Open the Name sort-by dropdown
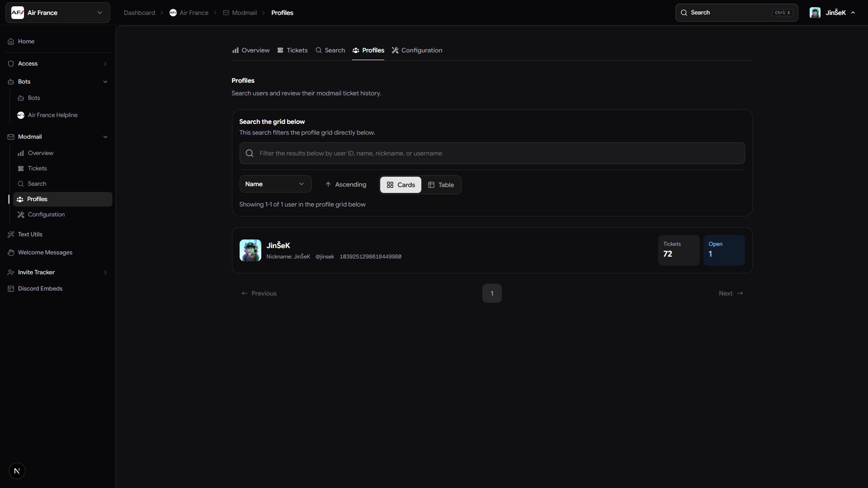The image size is (868, 488). pos(275,184)
